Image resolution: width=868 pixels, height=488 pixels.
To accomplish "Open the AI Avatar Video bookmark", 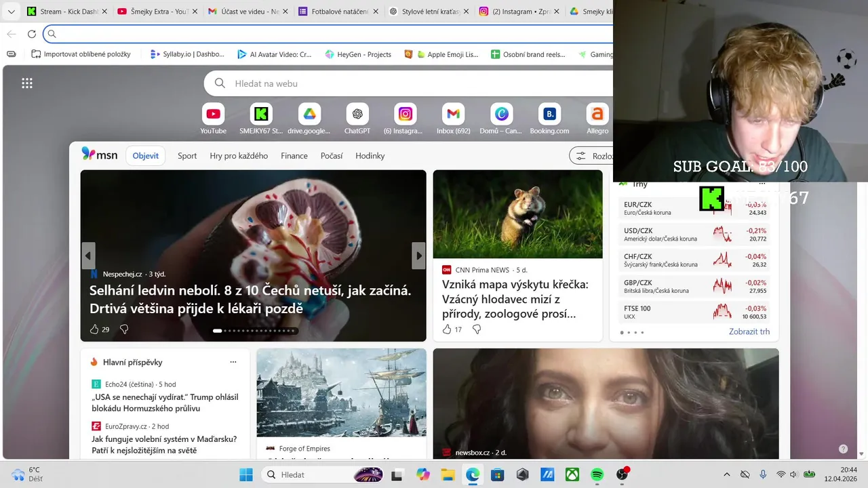I will click(x=275, y=54).
